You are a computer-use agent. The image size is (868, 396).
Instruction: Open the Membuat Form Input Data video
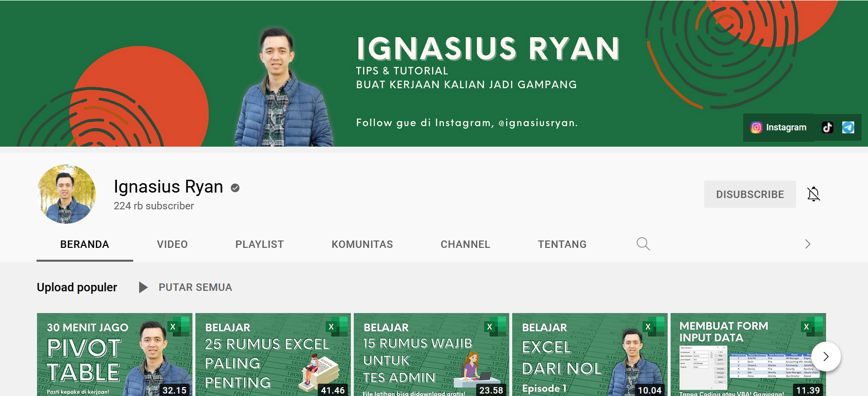coord(748,355)
